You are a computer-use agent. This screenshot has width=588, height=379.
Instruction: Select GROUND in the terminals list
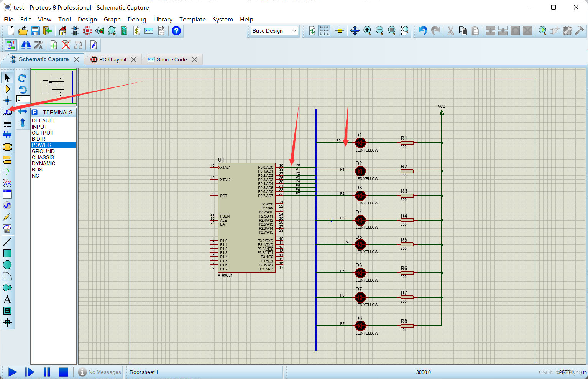point(53,151)
